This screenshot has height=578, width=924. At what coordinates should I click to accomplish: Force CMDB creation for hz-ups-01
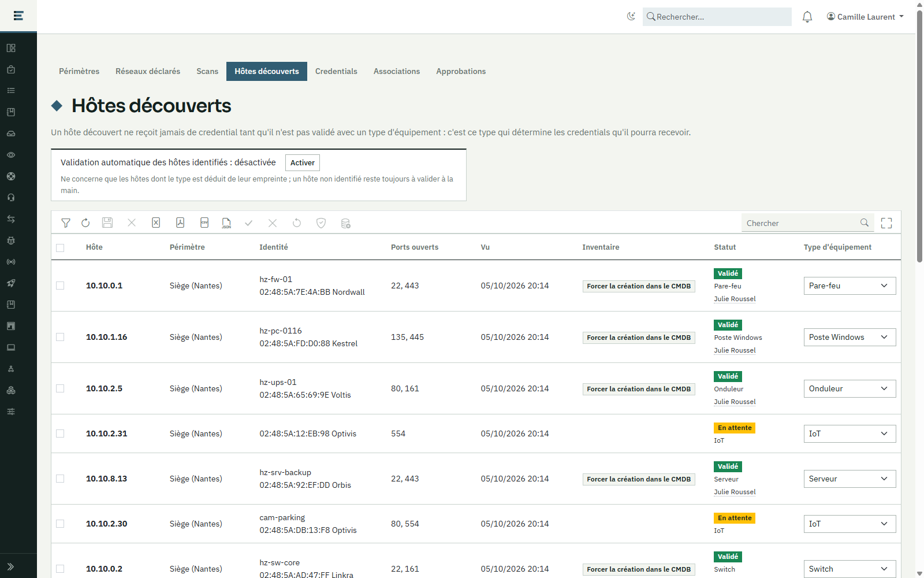pos(639,389)
